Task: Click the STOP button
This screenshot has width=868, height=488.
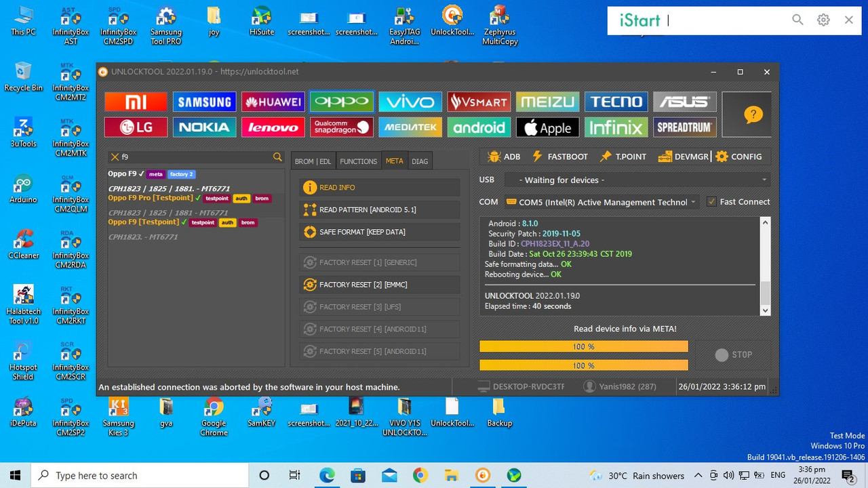Action: [733, 354]
